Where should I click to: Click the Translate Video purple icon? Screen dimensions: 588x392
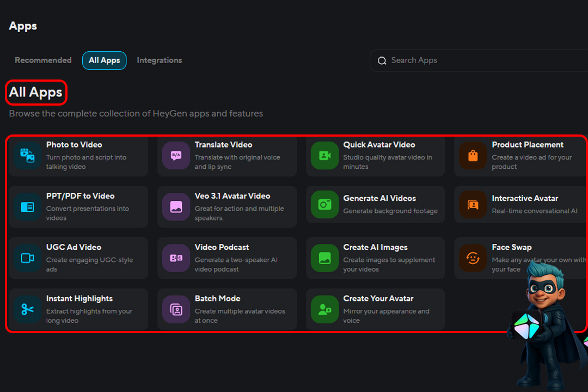pyautogui.click(x=176, y=156)
